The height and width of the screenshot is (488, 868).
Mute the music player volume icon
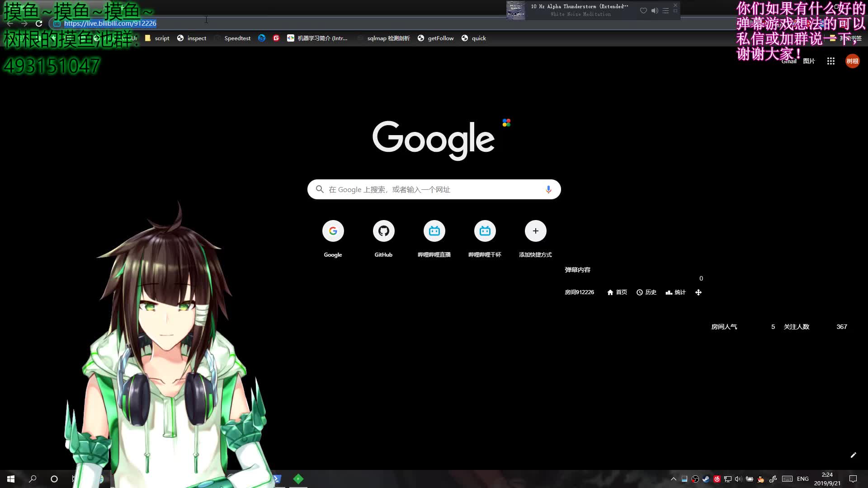coord(655,10)
